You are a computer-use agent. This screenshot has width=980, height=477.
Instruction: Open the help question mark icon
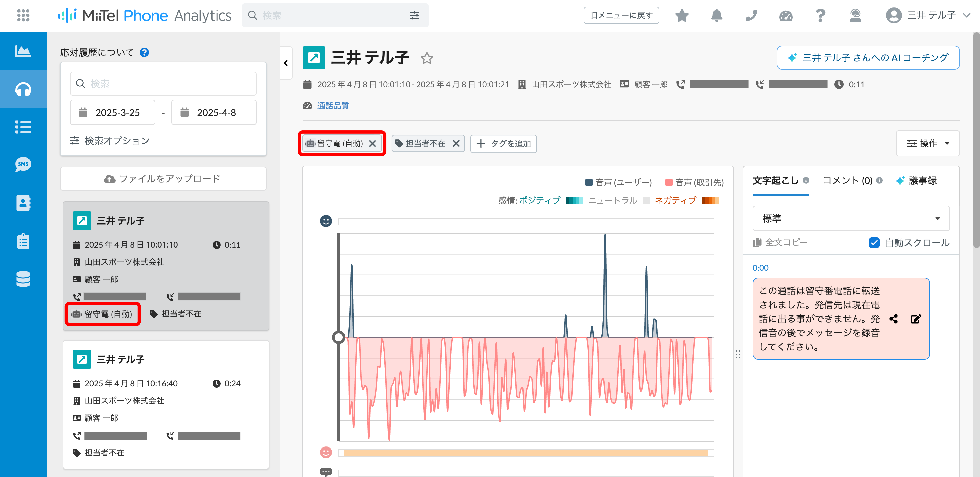coord(821,16)
